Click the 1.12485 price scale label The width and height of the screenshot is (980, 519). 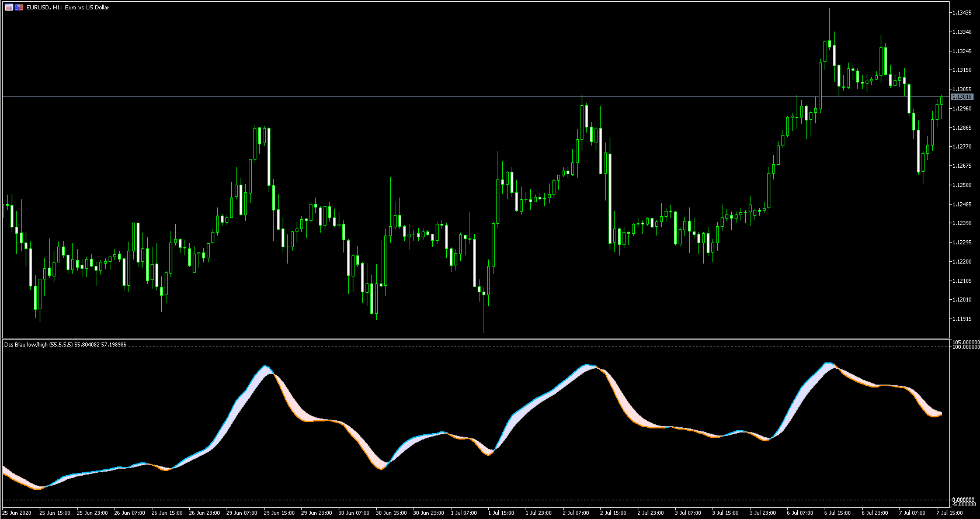[962, 205]
